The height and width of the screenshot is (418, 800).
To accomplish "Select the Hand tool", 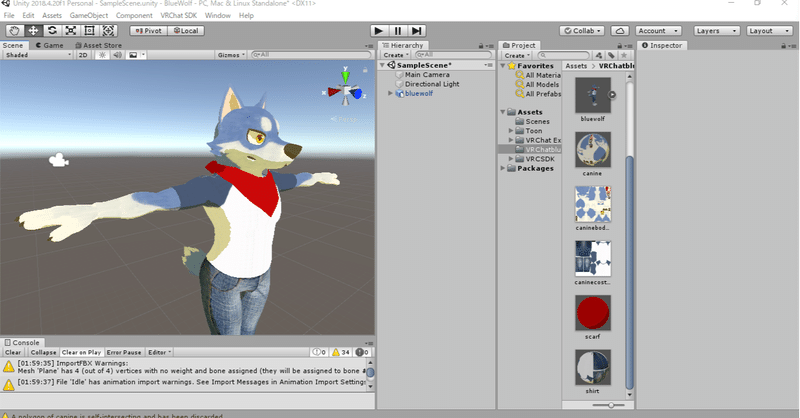I will 14,31.
